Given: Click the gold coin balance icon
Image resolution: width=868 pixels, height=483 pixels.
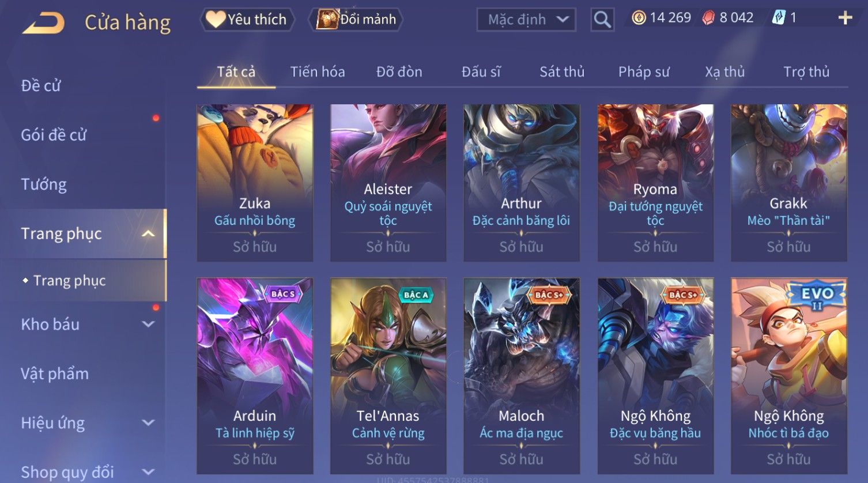Looking at the screenshot, I should pos(639,18).
